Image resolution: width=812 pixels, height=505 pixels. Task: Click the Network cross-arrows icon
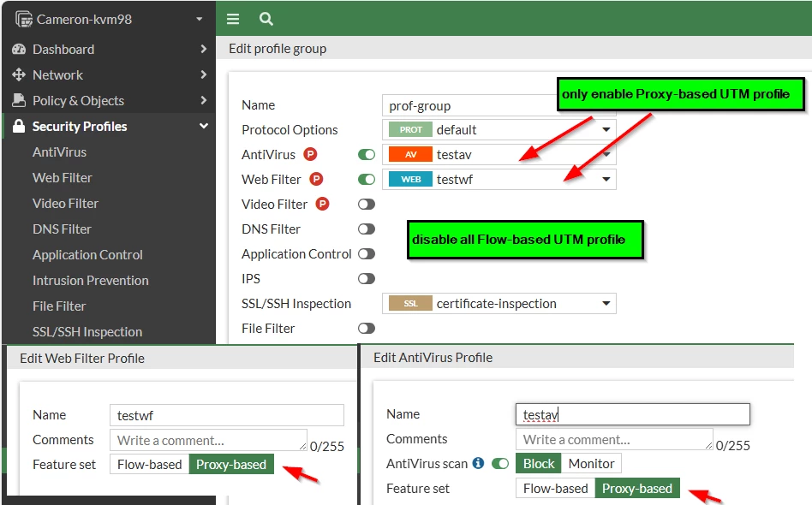tap(19, 74)
